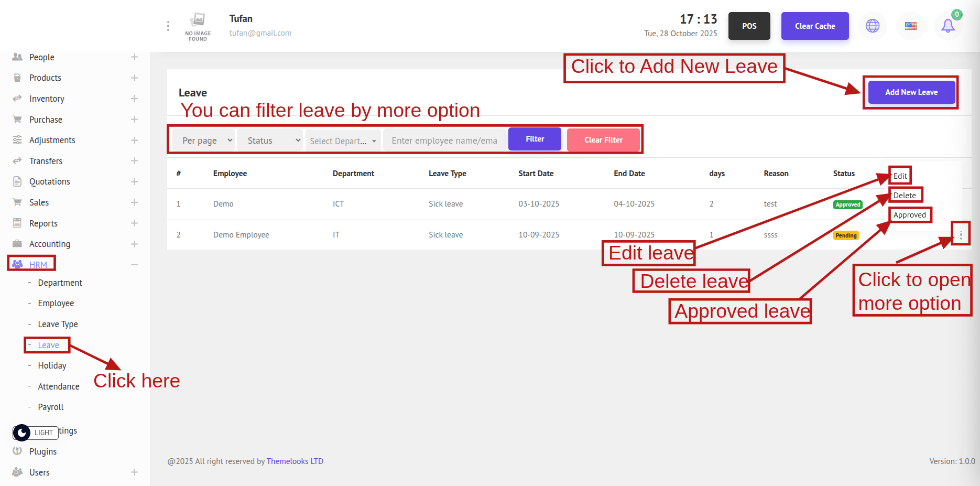Open the row actions three-dot icon
The height and width of the screenshot is (486, 980).
961,235
